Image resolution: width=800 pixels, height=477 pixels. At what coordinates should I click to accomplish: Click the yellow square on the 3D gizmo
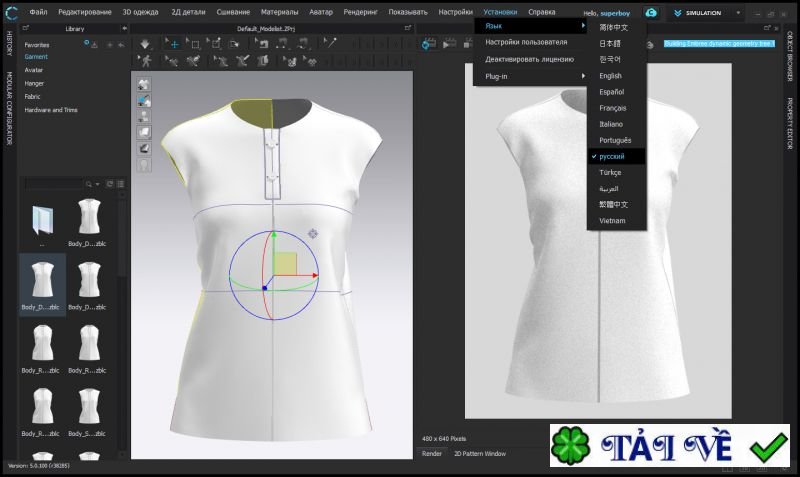point(285,263)
